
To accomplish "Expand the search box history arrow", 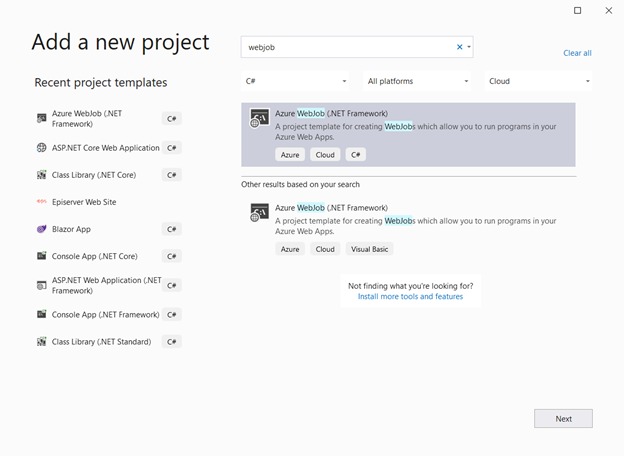I will tap(469, 47).
